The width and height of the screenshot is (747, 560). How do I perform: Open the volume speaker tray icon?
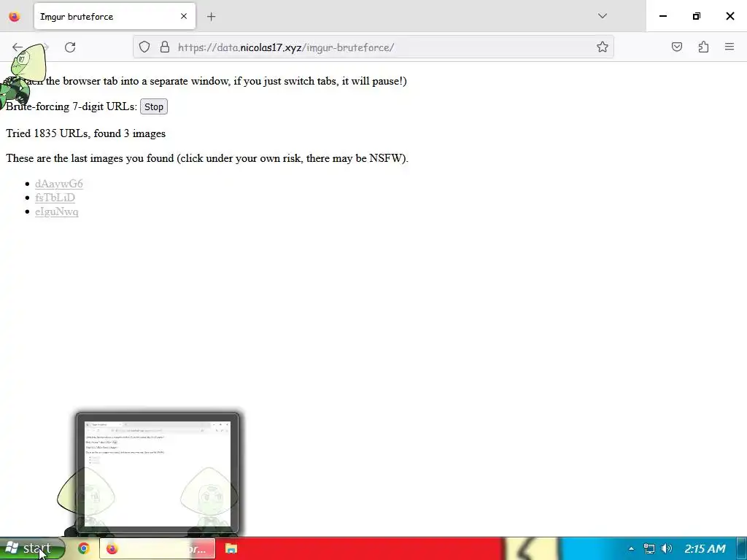pos(667,548)
